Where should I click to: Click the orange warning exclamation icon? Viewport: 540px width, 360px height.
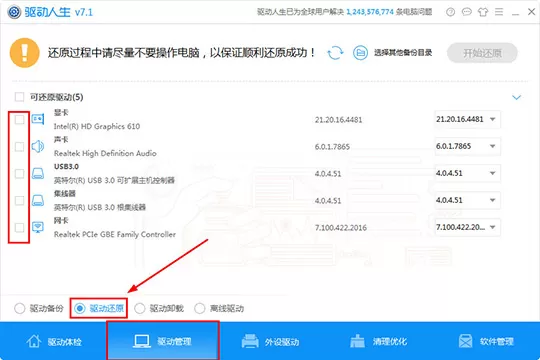click(24, 53)
